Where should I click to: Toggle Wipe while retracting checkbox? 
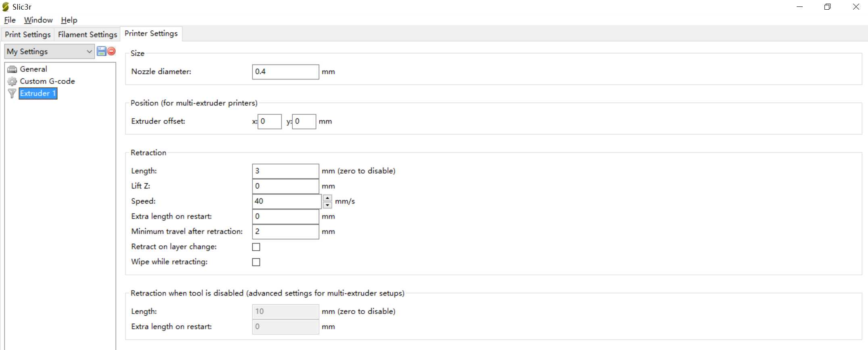click(x=256, y=262)
